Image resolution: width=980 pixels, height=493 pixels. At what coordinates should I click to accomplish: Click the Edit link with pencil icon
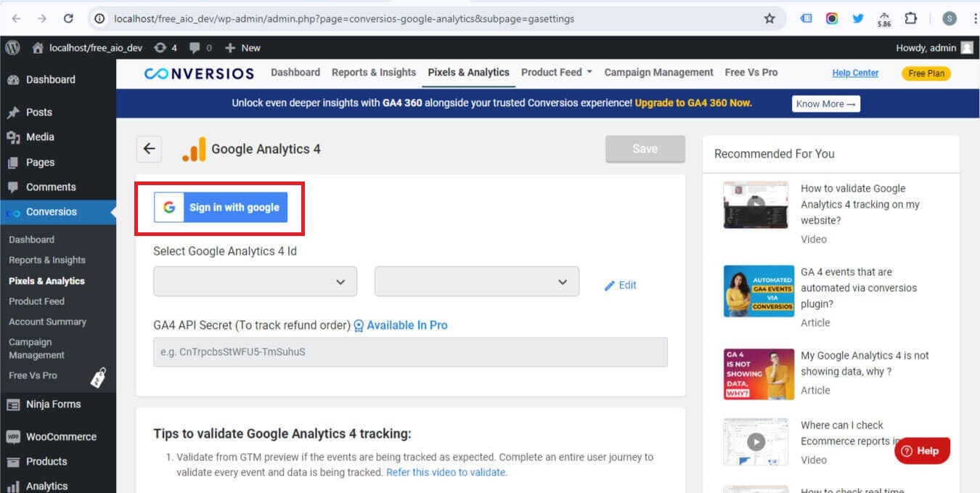pos(621,285)
